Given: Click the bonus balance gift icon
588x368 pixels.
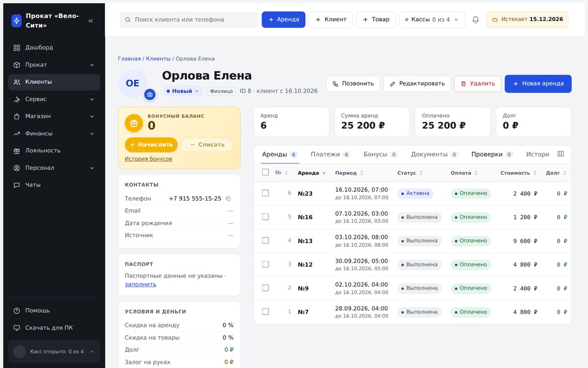Looking at the screenshot, I should pos(134,123).
